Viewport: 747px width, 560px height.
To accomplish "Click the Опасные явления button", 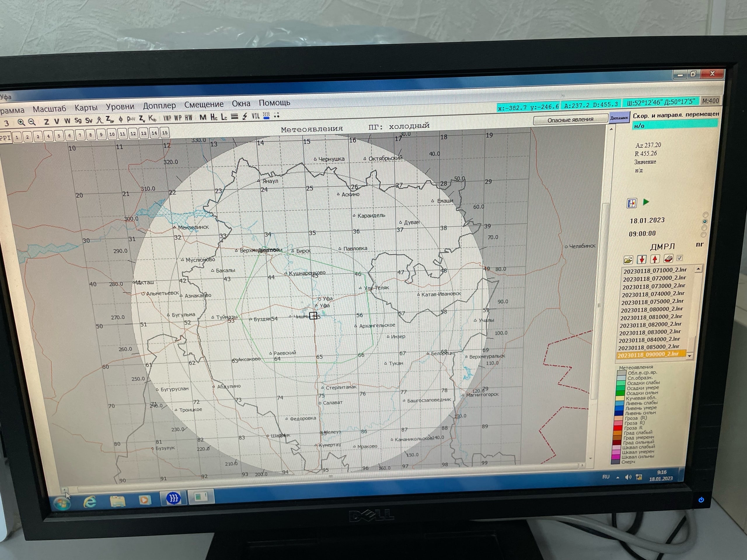I will click(570, 120).
